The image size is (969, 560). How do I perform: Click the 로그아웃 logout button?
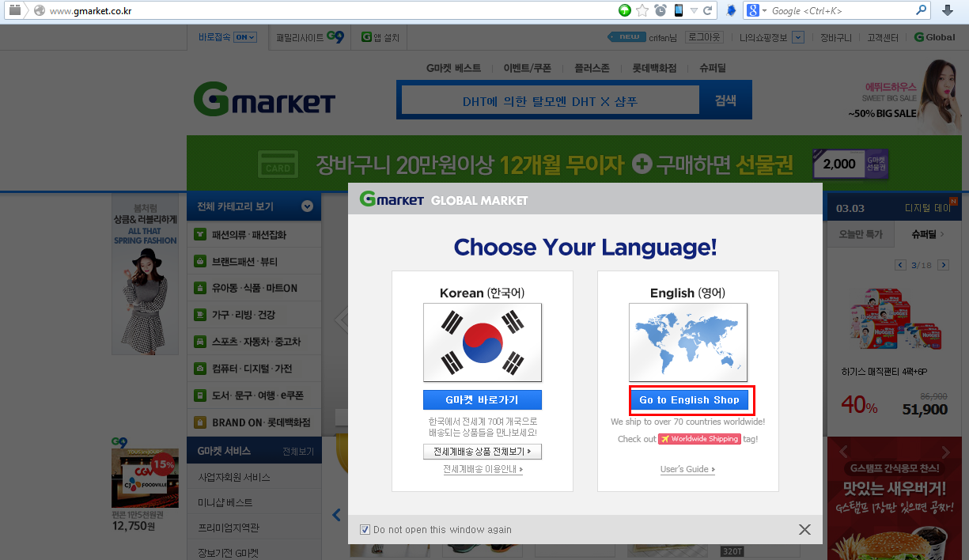pyautogui.click(x=704, y=37)
